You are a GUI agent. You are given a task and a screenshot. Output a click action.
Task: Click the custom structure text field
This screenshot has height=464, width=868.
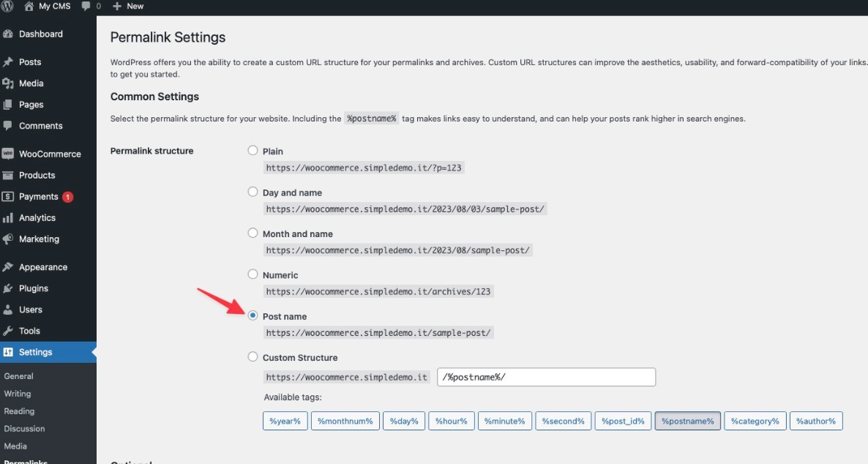(547, 377)
